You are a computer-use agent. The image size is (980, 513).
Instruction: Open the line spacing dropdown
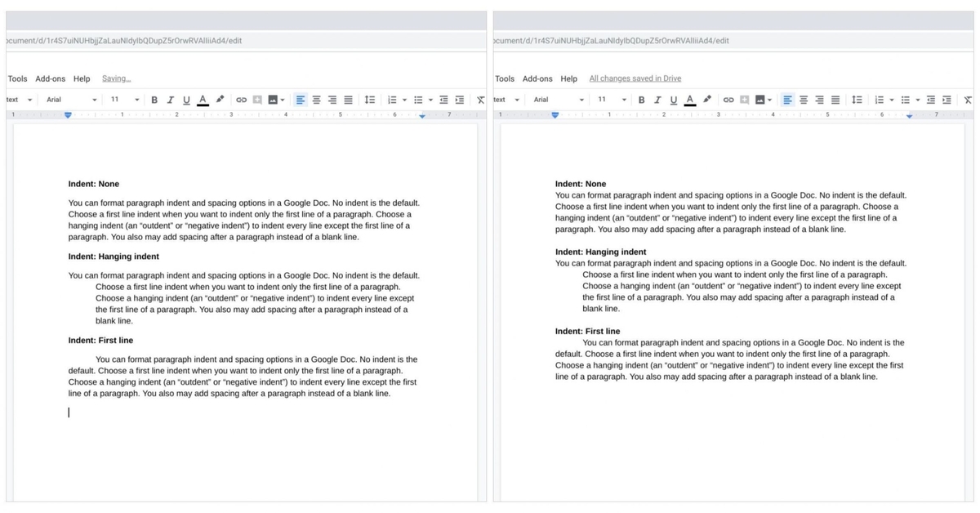[369, 100]
